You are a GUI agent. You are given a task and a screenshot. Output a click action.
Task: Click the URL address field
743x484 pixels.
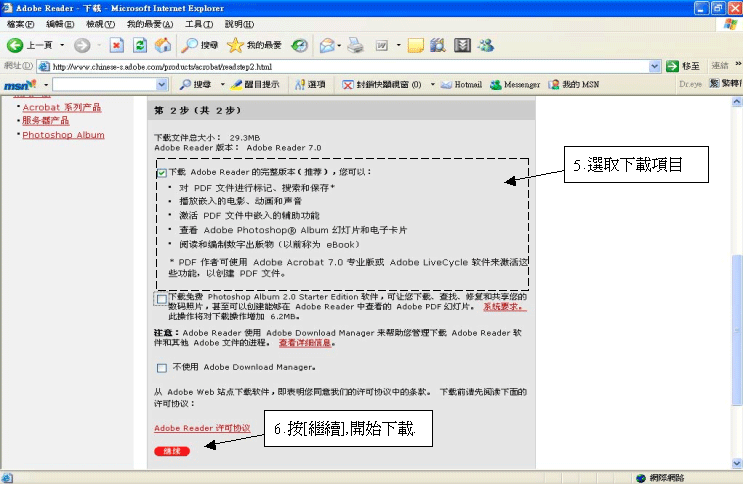(349, 66)
